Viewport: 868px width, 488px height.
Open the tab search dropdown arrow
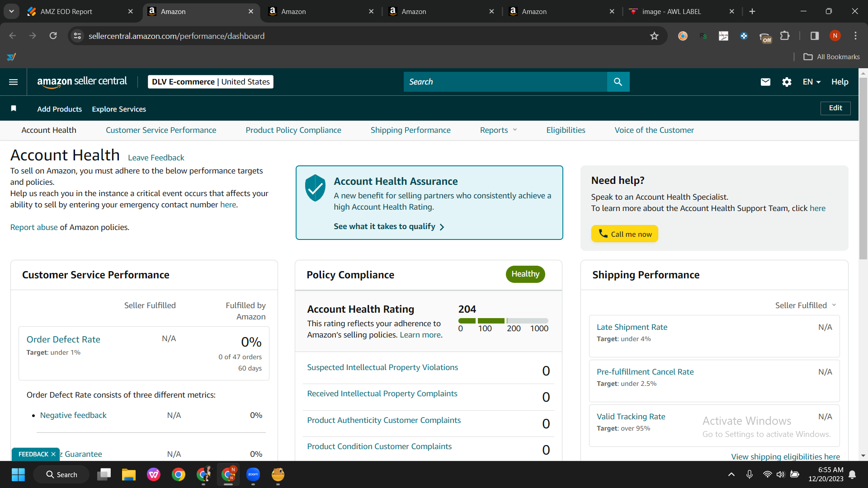[x=11, y=11]
